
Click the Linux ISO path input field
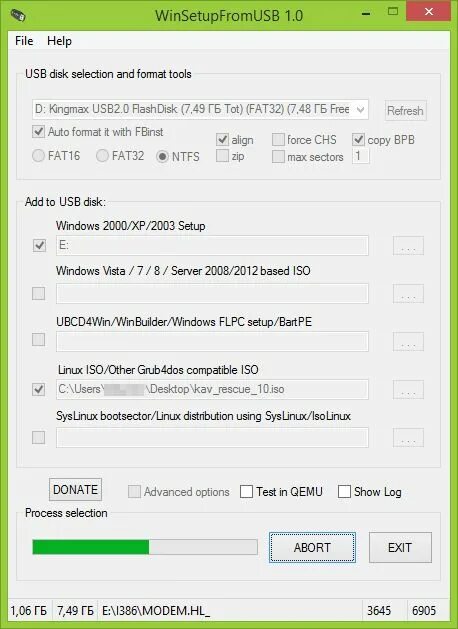tap(212, 389)
